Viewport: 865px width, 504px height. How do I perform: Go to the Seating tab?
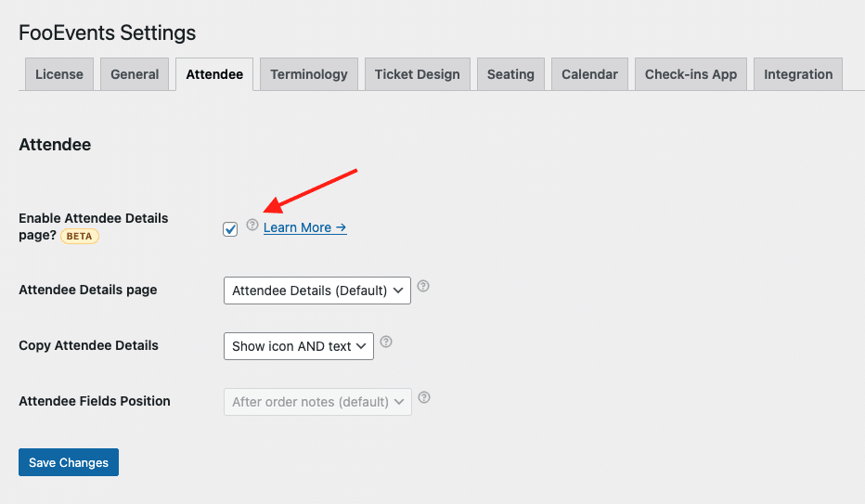pyautogui.click(x=510, y=74)
